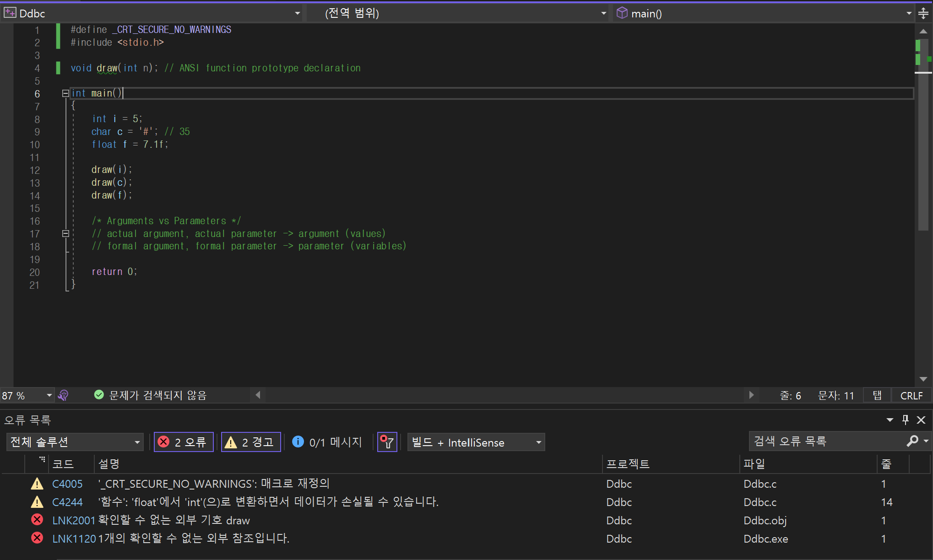Open the global scope (전역 범위) dropdown
The height and width of the screenshot is (560, 933).
click(x=603, y=13)
